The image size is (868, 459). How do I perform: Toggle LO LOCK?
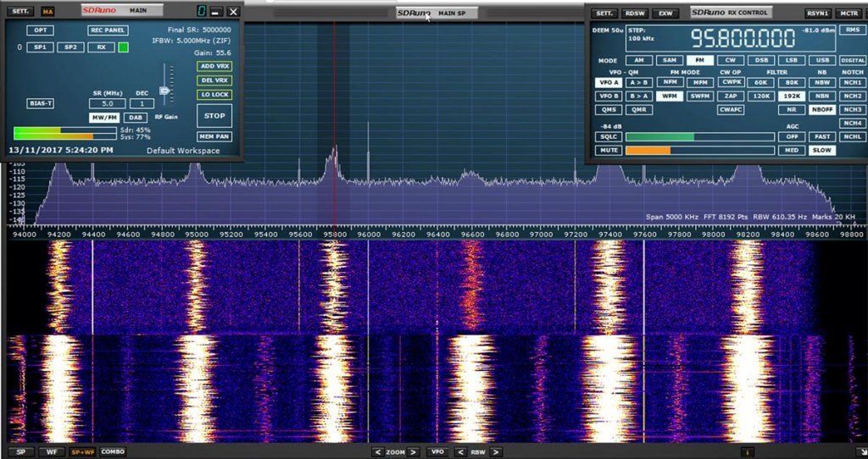coord(214,95)
